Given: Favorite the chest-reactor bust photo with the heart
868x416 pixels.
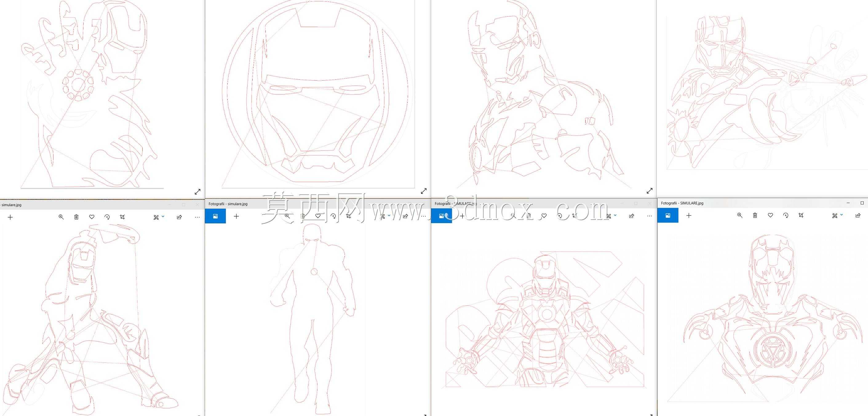Looking at the screenshot, I should pyautogui.click(x=770, y=215).
